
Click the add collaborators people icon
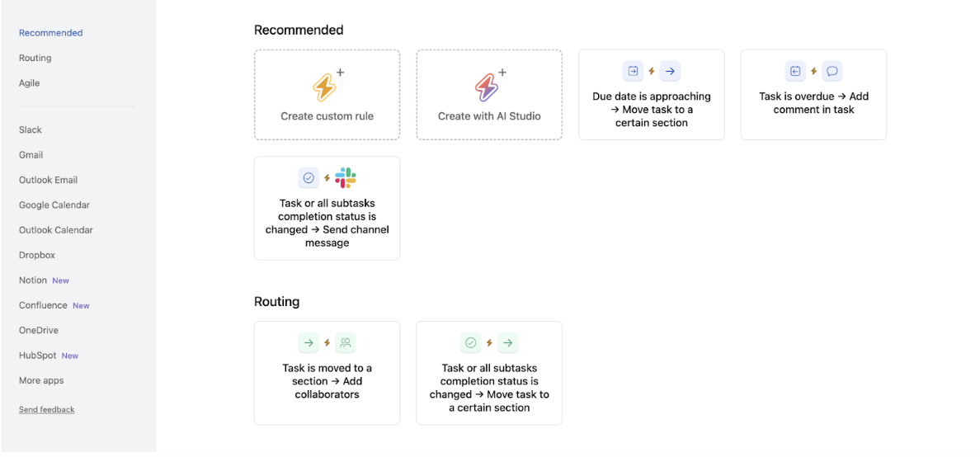(346, 342)
